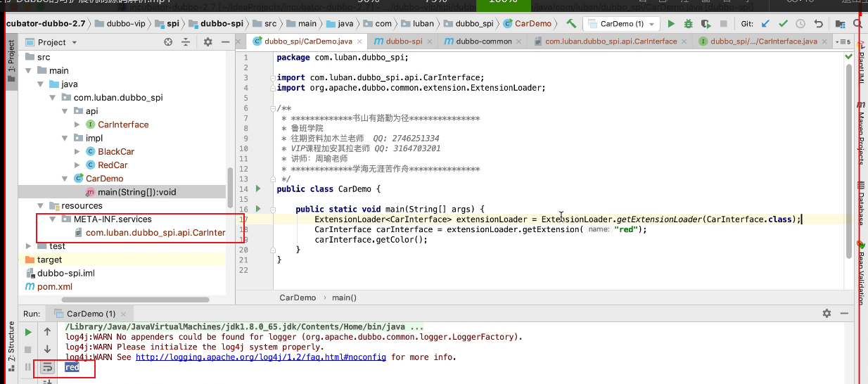Open Git history clock icon
The image size is (868, 384).
800,24
